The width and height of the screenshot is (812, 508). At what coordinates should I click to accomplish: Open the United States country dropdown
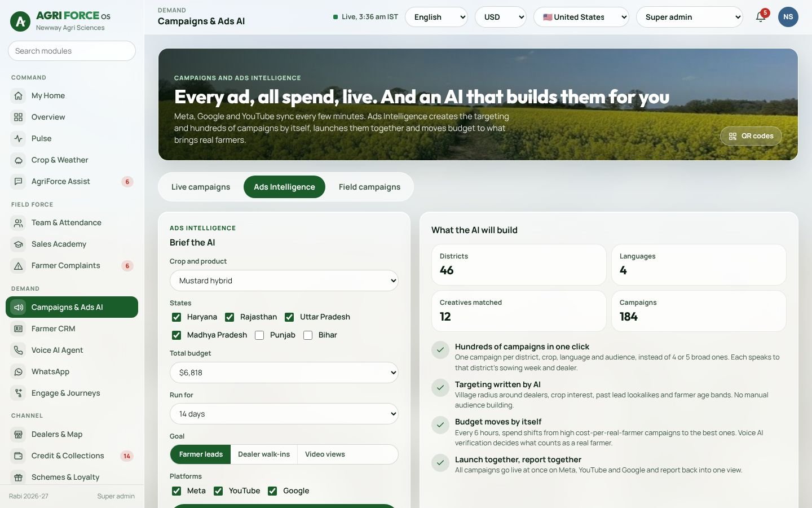[x=581, y=17]
